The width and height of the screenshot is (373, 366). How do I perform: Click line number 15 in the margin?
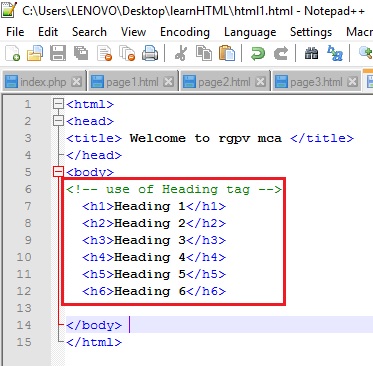tap(24, 342)
